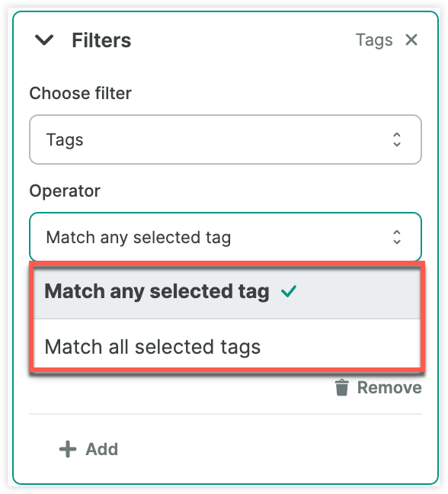Click the Operator label
This screenshot has width=448, height=494.
[x=65, y=191]
